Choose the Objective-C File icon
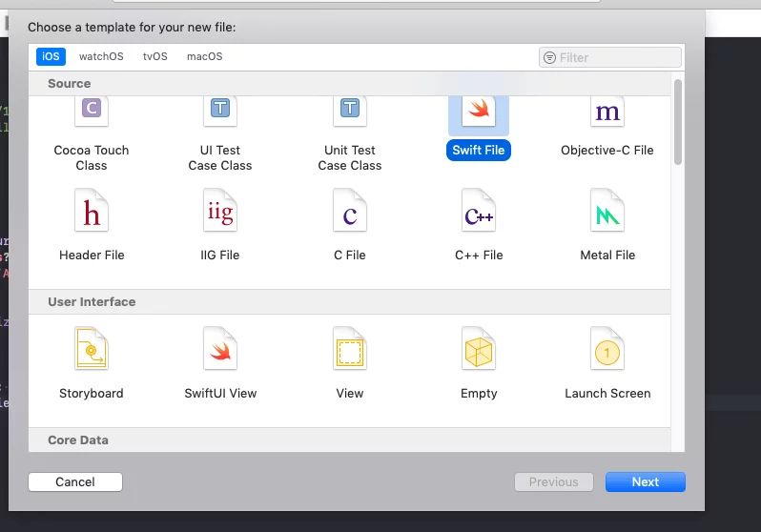Image resolution: width=761 pixels, height=532 pixels. click(607, 112)
